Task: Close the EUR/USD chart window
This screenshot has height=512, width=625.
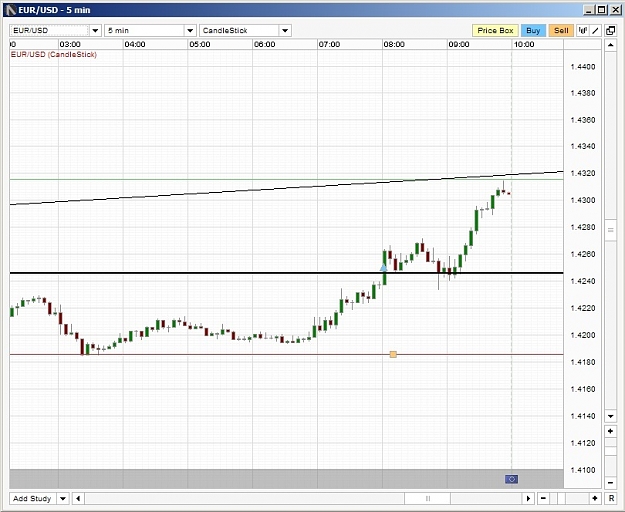Action: [615, 10]
